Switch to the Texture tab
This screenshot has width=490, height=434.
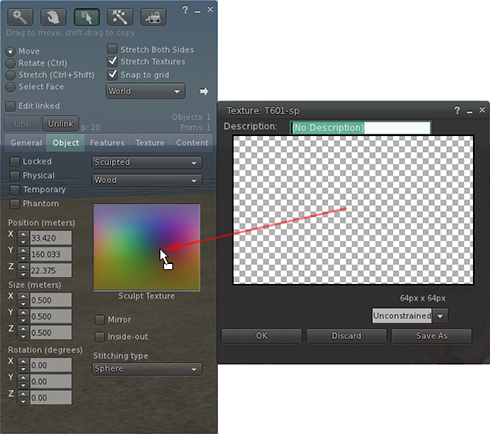coord(150,143)
